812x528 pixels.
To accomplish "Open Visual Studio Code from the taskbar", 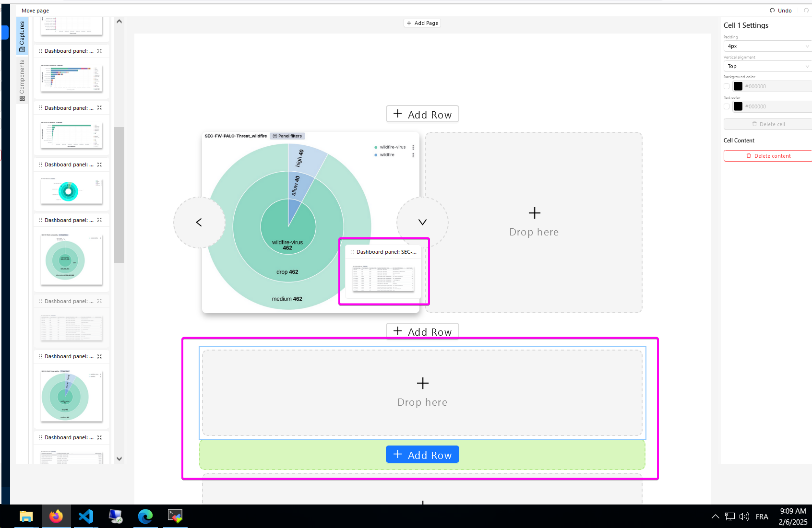I will pyautogui.click(x=86, y=516).
